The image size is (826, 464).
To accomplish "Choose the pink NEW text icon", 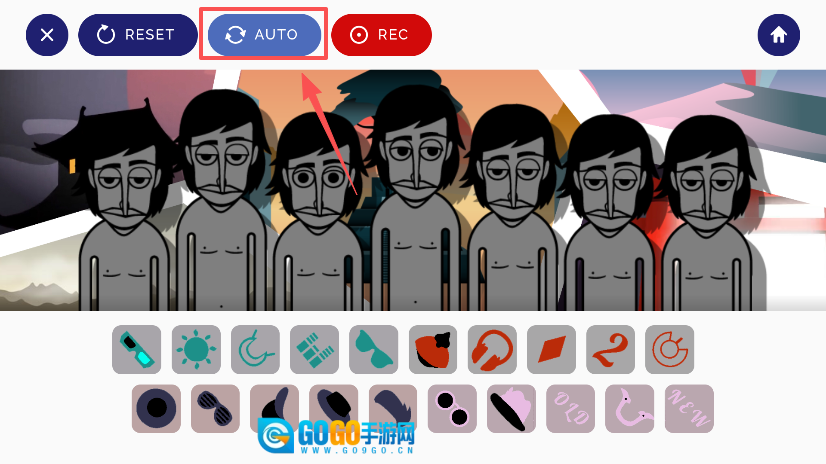I will 689,409.
